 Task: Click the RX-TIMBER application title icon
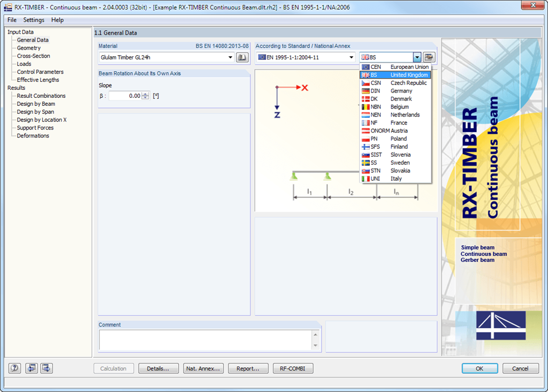tap(7, 7)
